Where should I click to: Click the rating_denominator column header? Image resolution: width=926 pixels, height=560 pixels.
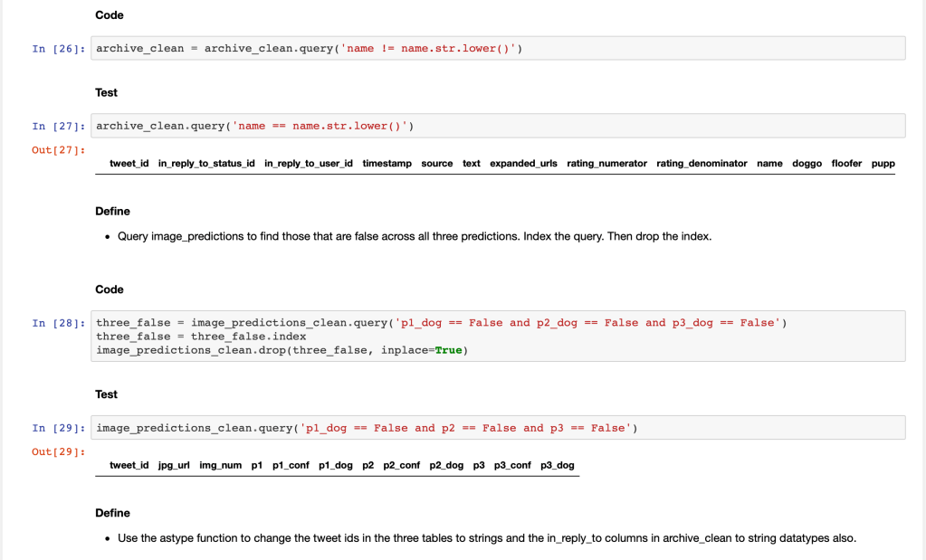click(702, 164)
